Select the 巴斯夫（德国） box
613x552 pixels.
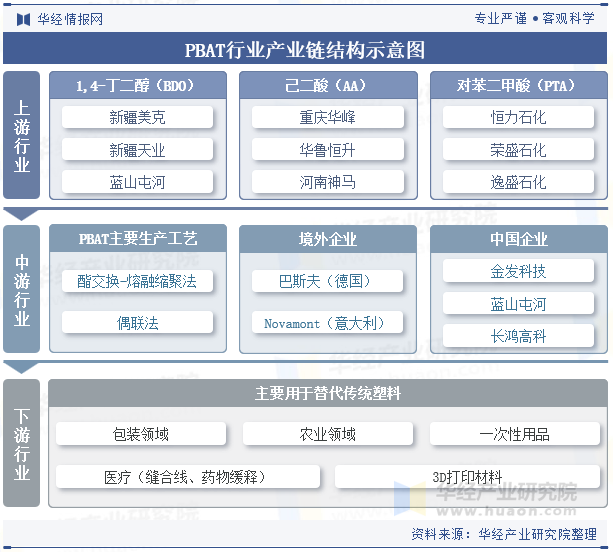pyautogui.click(x=328, y=281)
